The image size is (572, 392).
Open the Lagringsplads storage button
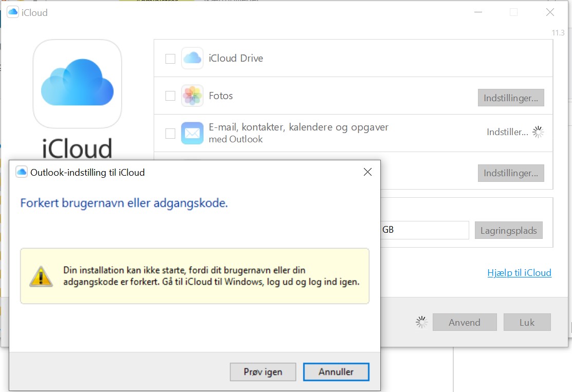point(508,230)
